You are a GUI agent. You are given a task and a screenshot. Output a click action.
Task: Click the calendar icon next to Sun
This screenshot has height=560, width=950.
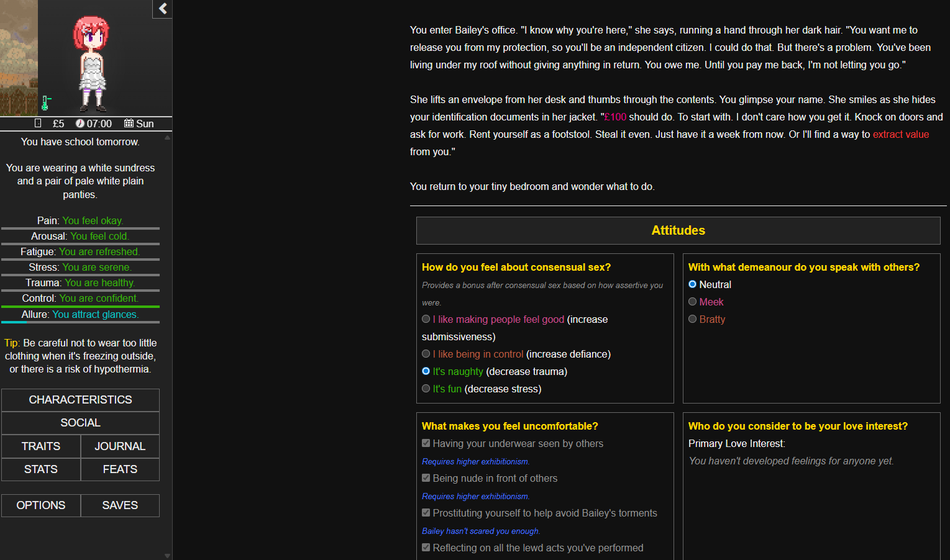(129, 124)
